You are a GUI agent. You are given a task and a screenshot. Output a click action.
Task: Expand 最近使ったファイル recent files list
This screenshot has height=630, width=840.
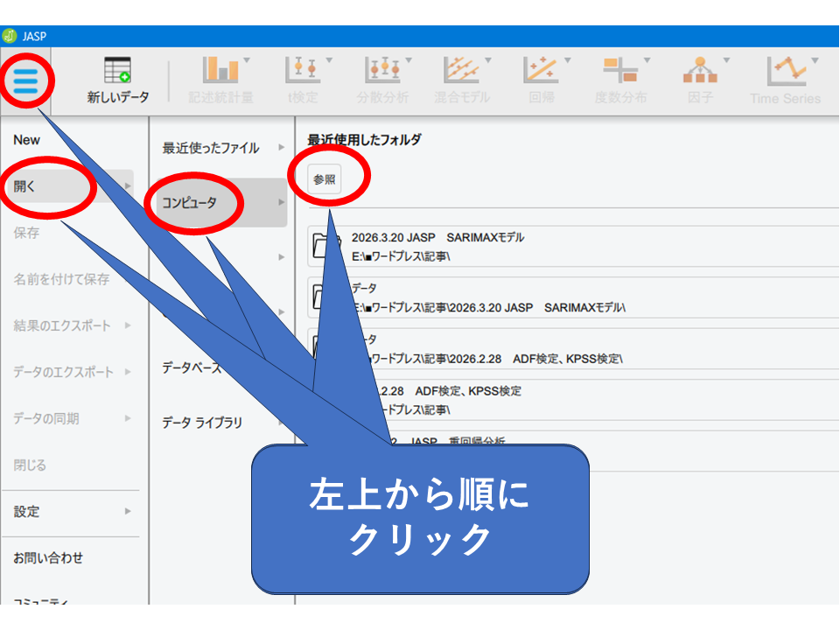pos(211,149)
